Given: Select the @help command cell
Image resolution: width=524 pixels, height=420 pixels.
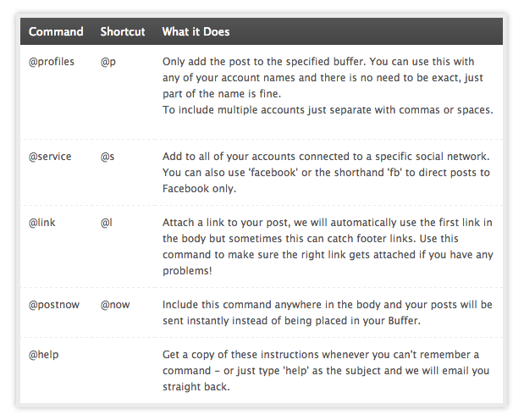Looking at the screenshot, I should click(44, 355).
